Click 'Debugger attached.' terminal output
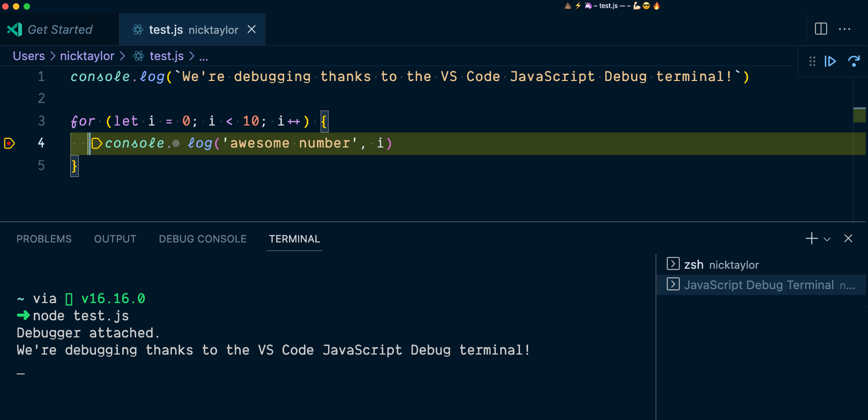 tap(88, 333)
